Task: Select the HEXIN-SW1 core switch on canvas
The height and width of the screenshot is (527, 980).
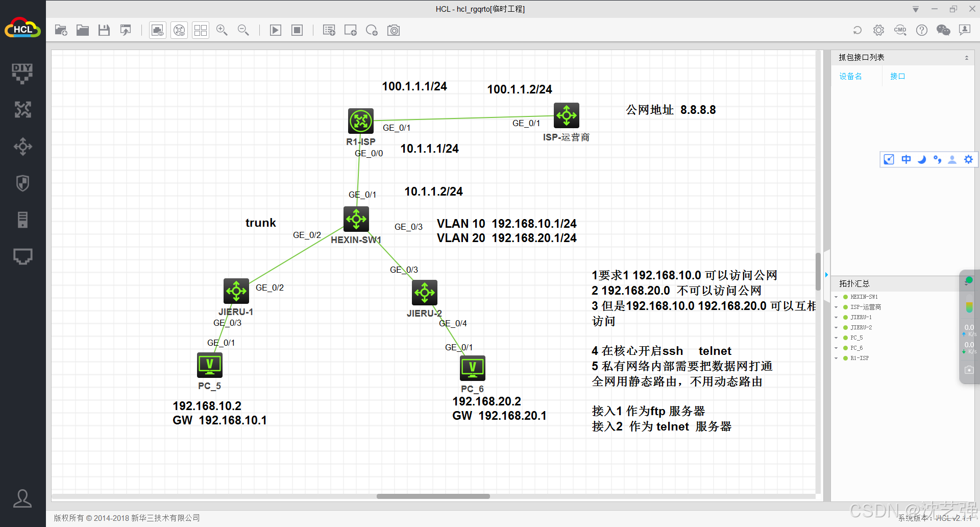Action: [356, 219]
